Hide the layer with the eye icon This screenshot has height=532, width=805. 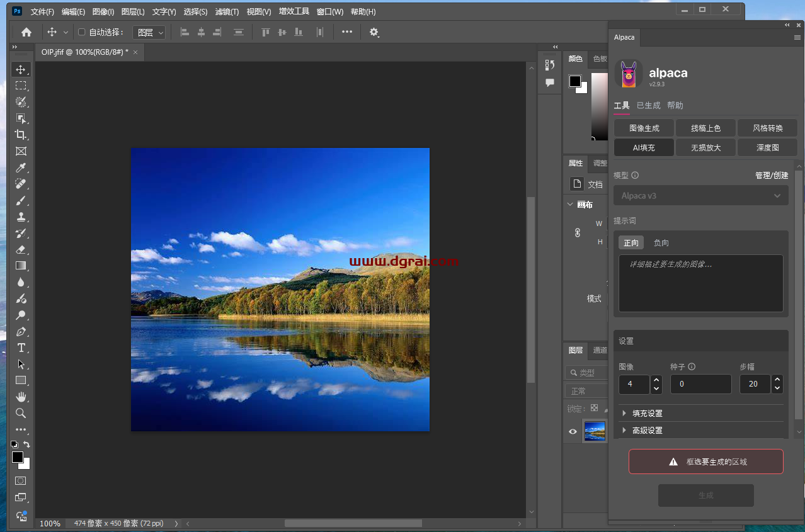pos(573,431)
